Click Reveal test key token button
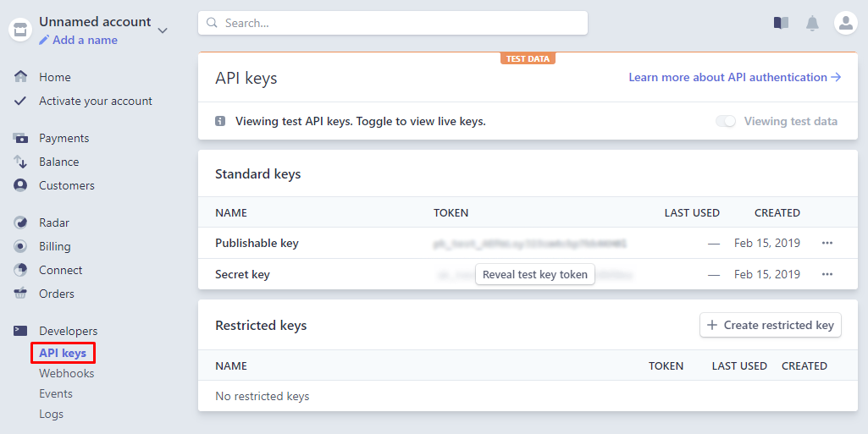 coord(534,274)
